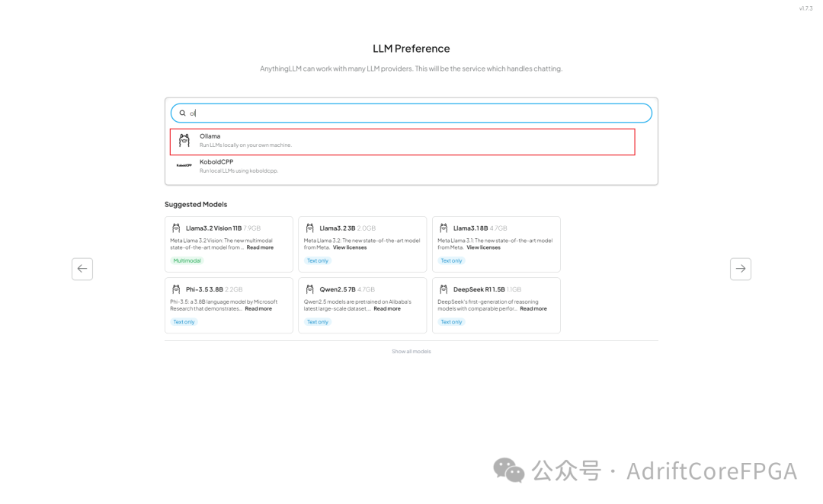
Task: Click the DeepSeek R1 1.5B card icon
Action: tap(444, 289)
